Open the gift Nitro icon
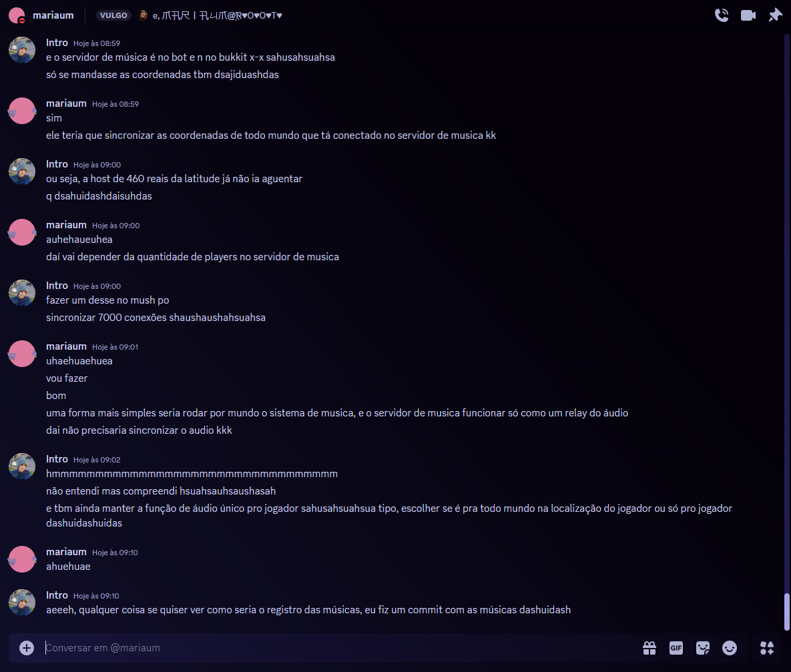 point(649,648)
